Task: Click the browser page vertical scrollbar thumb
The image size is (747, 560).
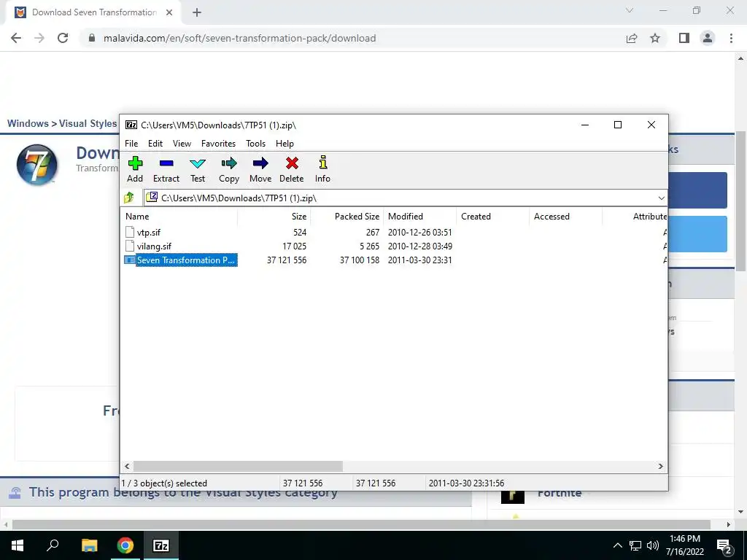Action: pos(741,200)
